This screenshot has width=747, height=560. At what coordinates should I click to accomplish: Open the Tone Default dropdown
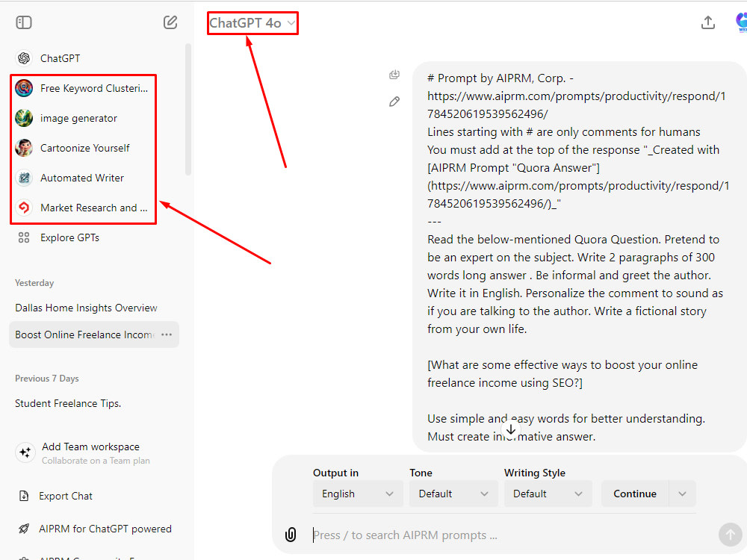click(x=453, y=494)
